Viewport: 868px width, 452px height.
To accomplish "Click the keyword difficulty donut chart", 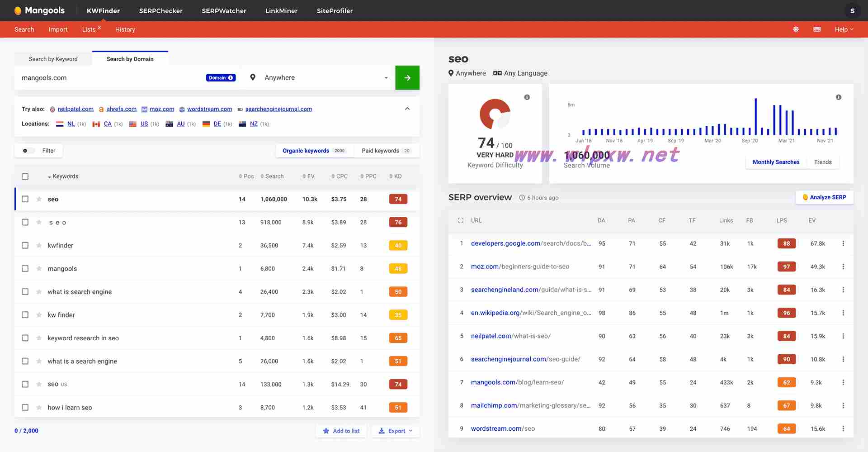I will click(495, 114).
